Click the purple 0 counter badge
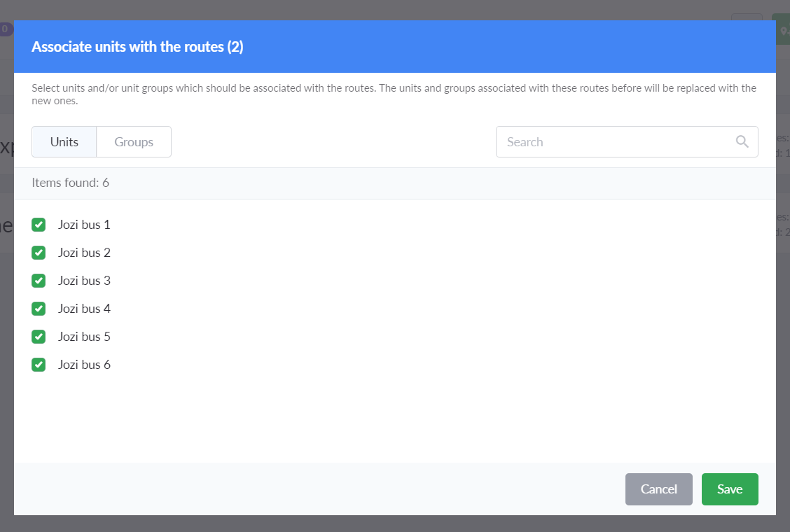This screenshot has height=532, width=790. 6,29
